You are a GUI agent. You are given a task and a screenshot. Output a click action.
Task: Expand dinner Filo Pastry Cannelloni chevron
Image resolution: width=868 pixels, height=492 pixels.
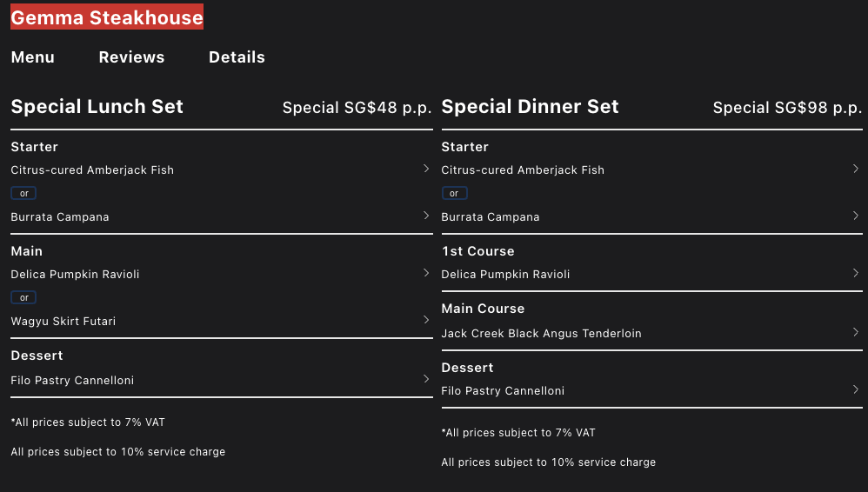856,389
